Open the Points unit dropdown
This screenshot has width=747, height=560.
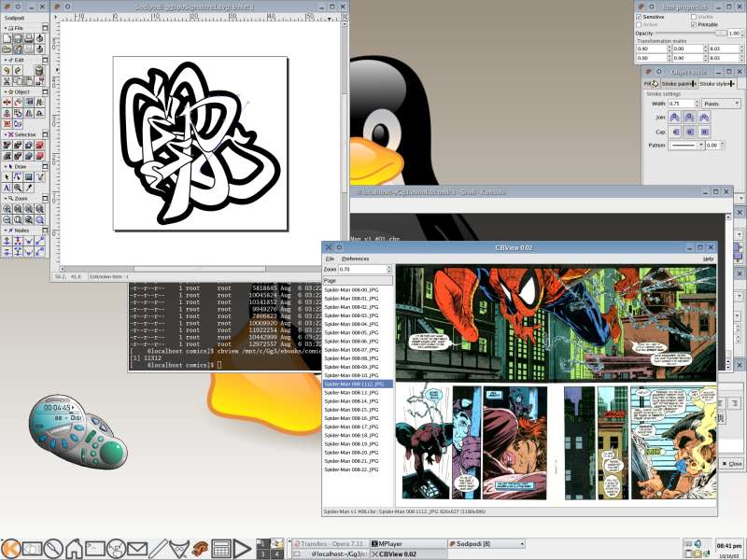pos(721,104)
